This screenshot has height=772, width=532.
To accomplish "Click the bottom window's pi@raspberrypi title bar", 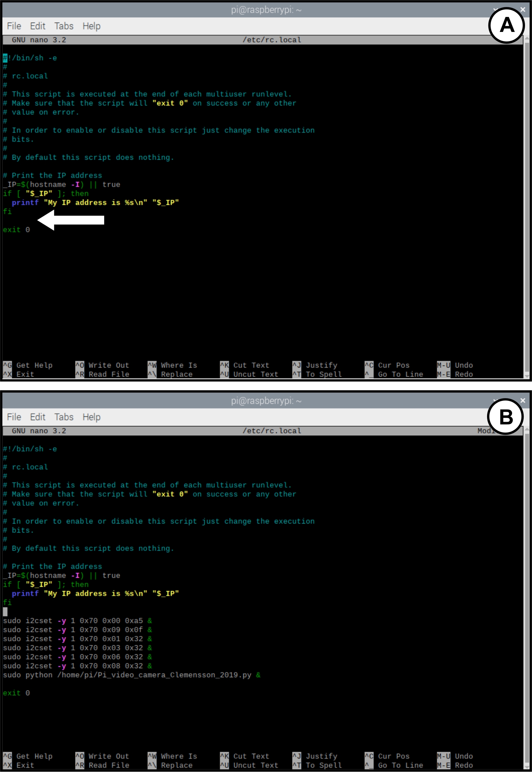I will (266, 401).
